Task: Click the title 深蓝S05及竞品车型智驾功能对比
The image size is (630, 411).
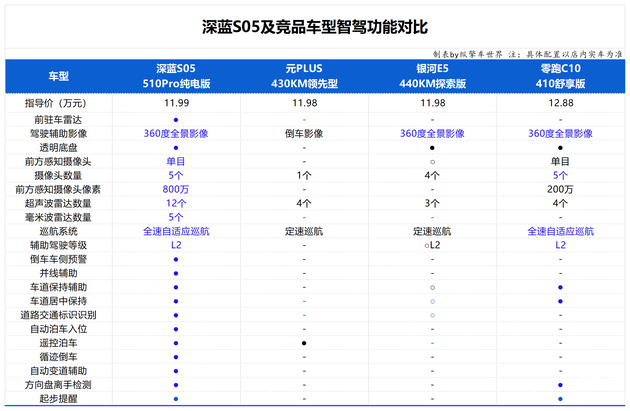Action: coord(315,26)
